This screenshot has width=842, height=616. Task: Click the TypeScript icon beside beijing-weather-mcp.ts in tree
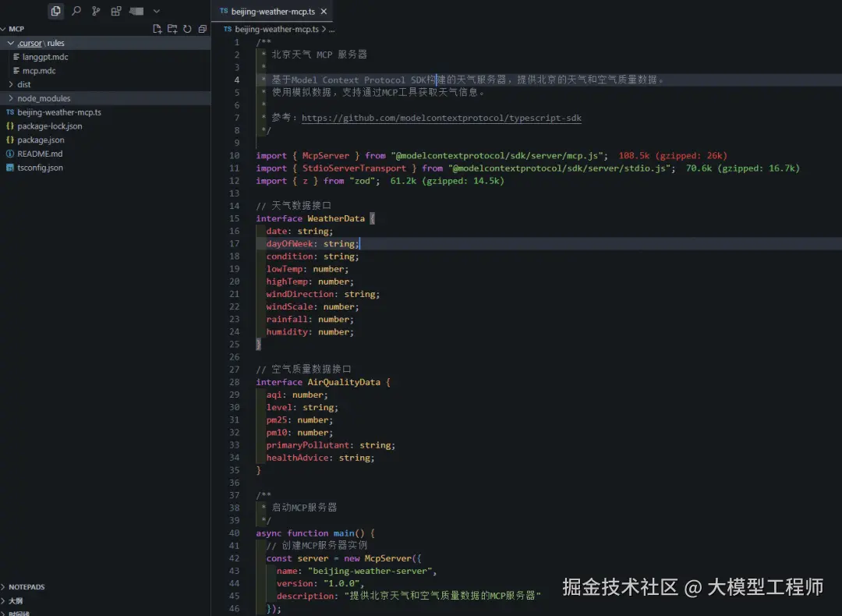[9, 112]
